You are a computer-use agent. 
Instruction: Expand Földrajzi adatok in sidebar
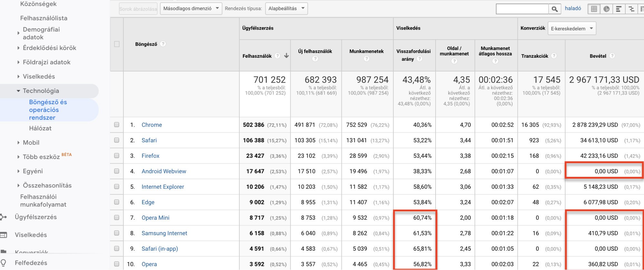(46, 62)
